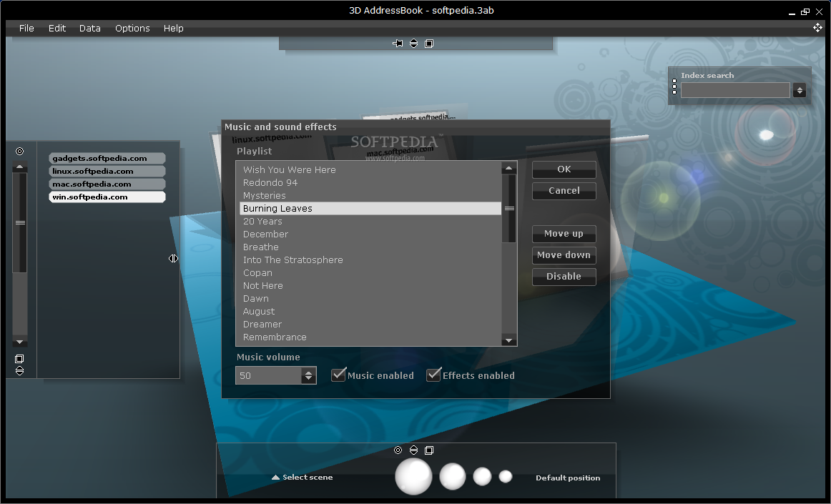Image resolution: width=831 pixels, height=504 pixels.
Task: Select Wish You Were Here in the playlist
Action: click(x=370, y=169)
